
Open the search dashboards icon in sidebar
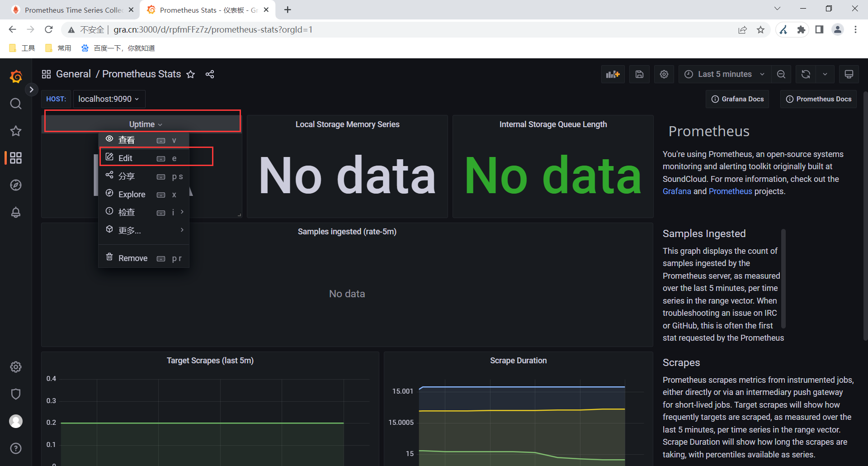16,104
